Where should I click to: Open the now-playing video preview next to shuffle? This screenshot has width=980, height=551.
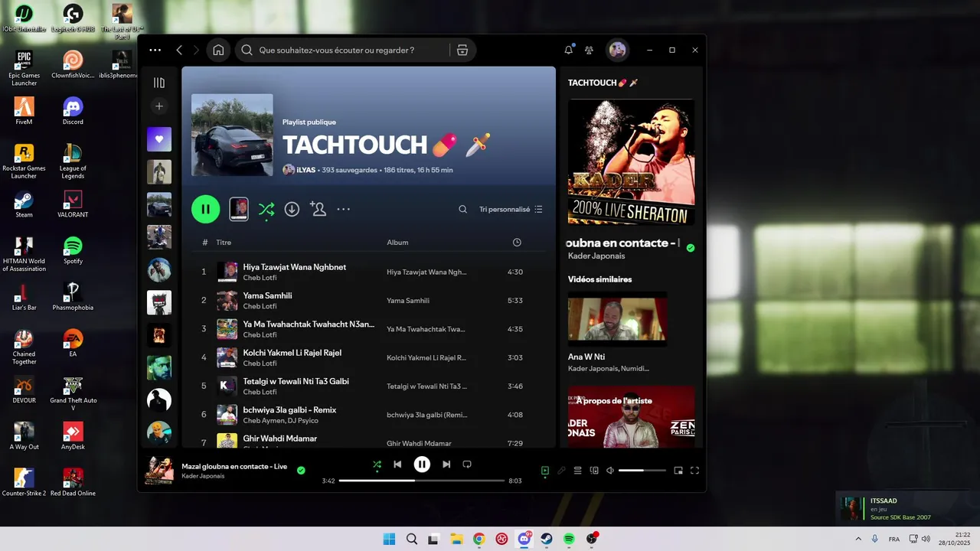tap(239, 209)
